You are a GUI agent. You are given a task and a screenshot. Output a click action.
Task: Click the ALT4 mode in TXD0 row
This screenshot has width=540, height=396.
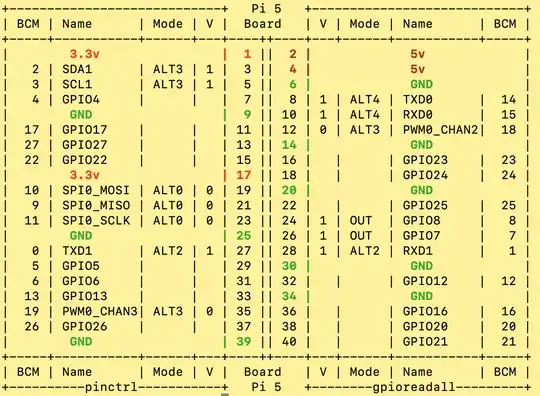click(365, 100)
